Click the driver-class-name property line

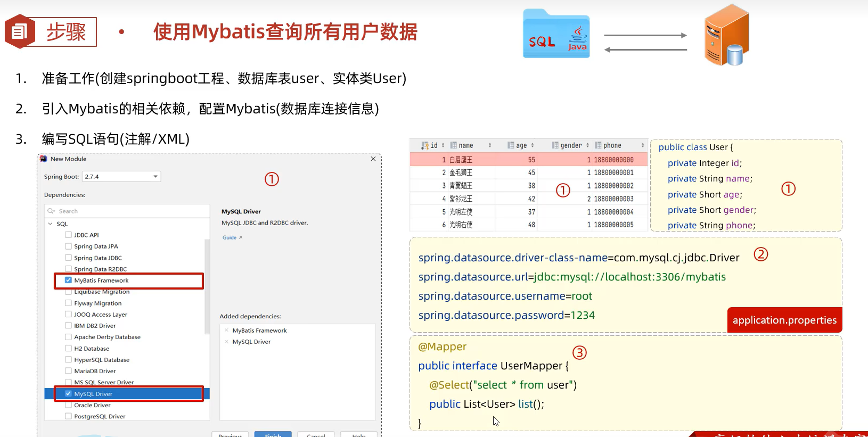coord(579,258)
